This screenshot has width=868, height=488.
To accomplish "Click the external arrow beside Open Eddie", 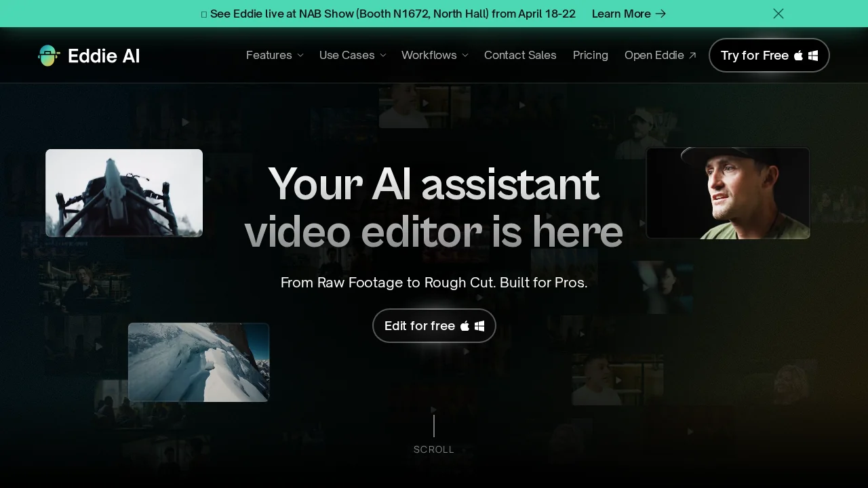I will [x=692, y=56].
